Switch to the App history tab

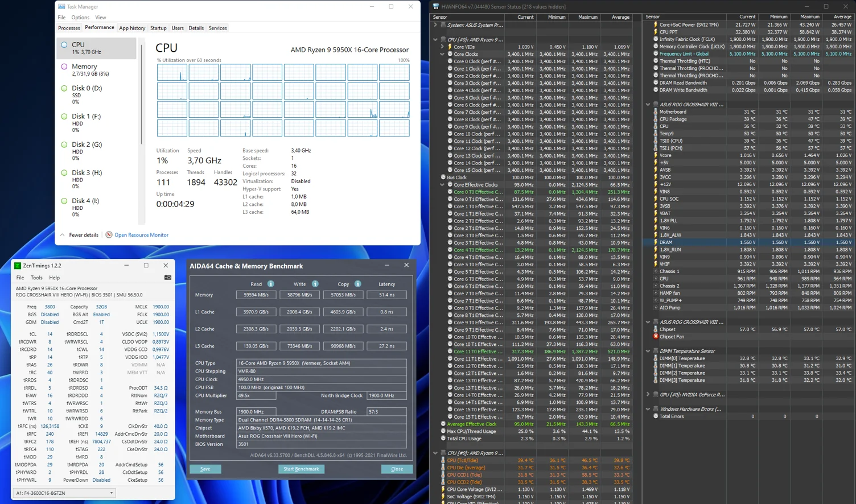tap(132, 28)
